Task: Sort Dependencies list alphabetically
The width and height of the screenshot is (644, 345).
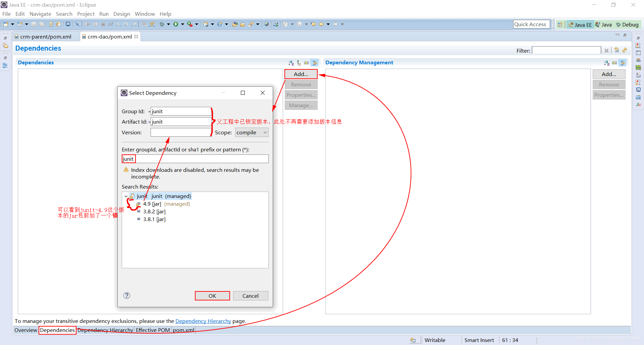Action: pos(291,63)
